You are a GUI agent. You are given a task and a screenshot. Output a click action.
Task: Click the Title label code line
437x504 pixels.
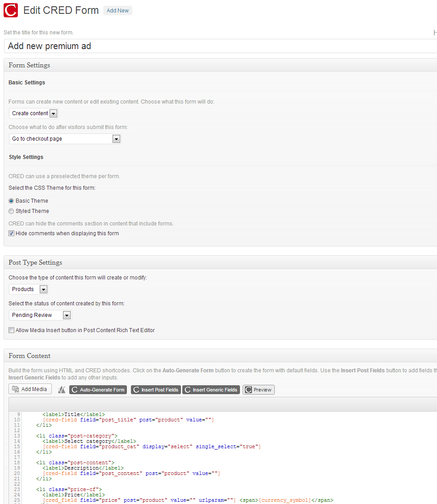(74, 414)
